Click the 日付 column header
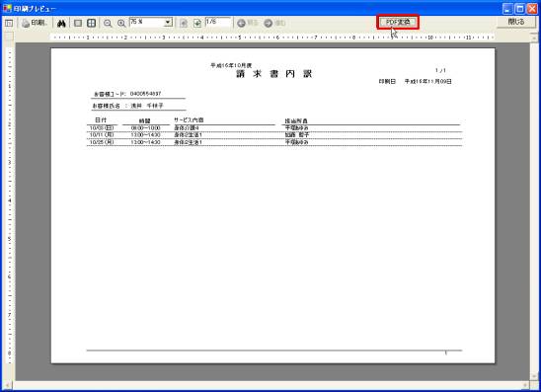This screenshot has width=541, height=392. pyautogui.click(x=101, y=120)
